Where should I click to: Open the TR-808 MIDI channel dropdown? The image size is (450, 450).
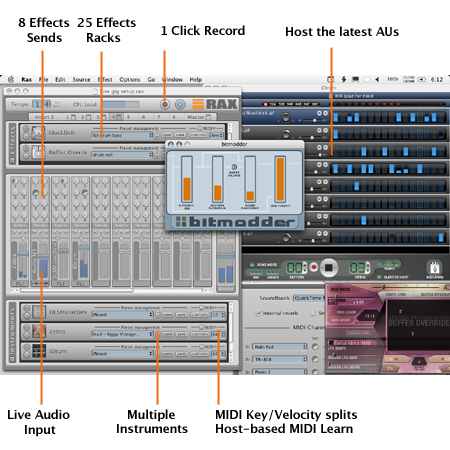(x=279, y=359)
